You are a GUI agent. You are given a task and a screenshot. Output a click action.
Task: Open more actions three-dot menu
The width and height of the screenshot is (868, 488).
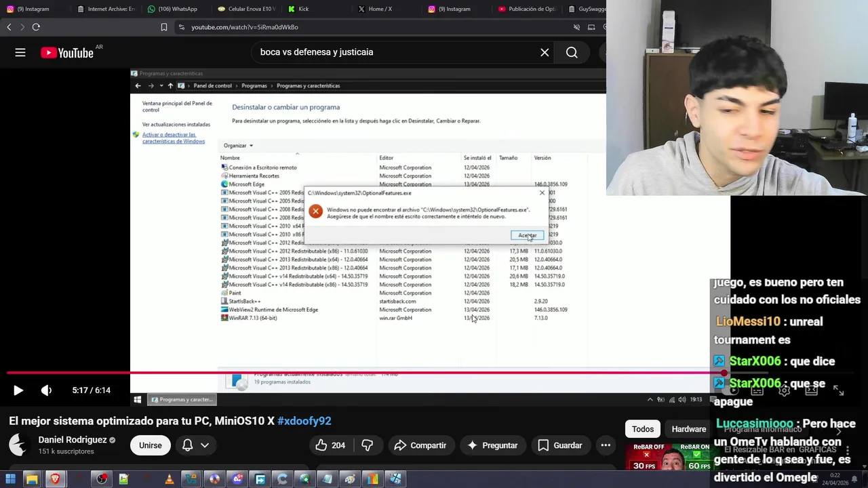606,445
